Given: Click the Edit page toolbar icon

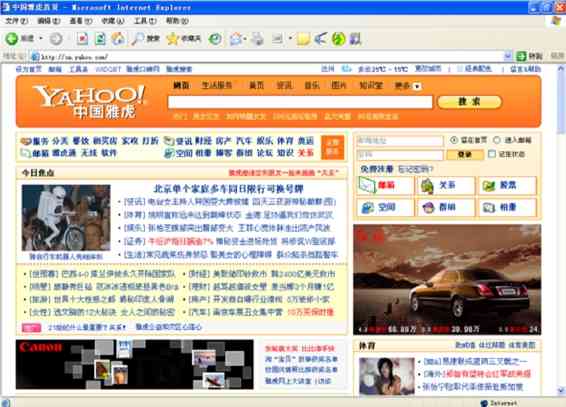Looking at the screenshot, I should click(277, 38).
